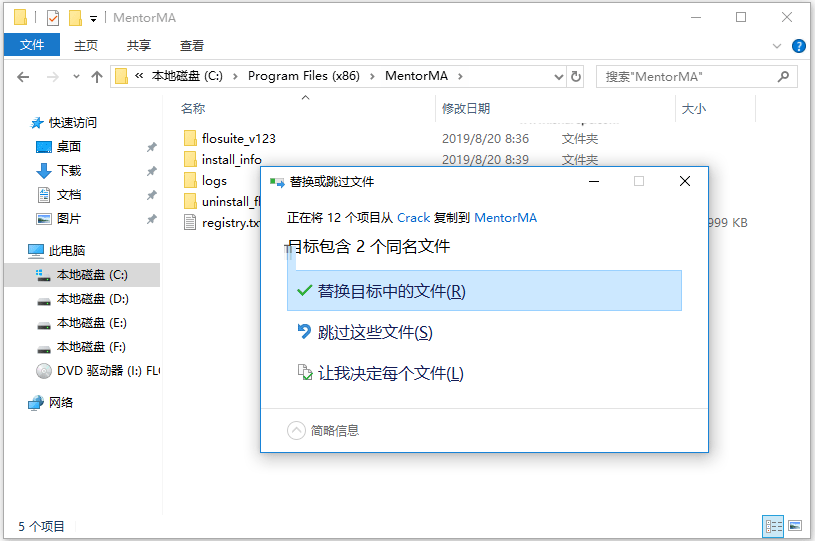Expand chevron after 本地磁盘 (C:) breadcrumb
Viewport: 815px width, 541px height.
coord(235,76)
